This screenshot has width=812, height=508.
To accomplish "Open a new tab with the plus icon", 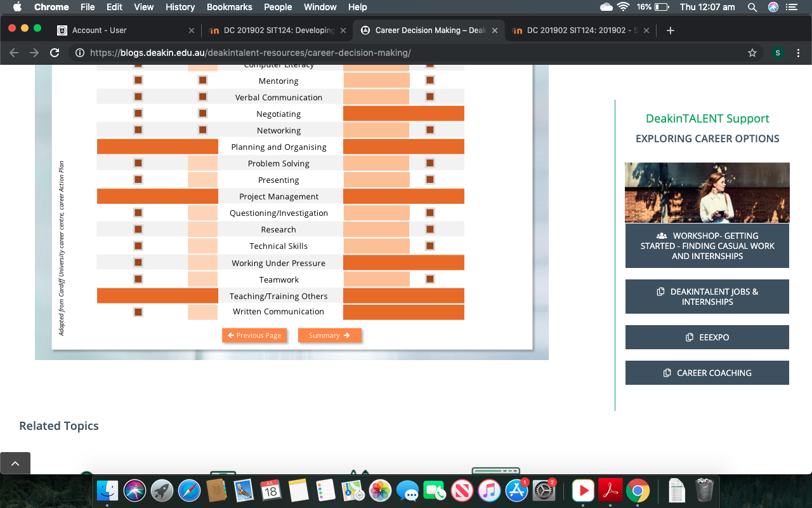I will click(x=671, y=30).
